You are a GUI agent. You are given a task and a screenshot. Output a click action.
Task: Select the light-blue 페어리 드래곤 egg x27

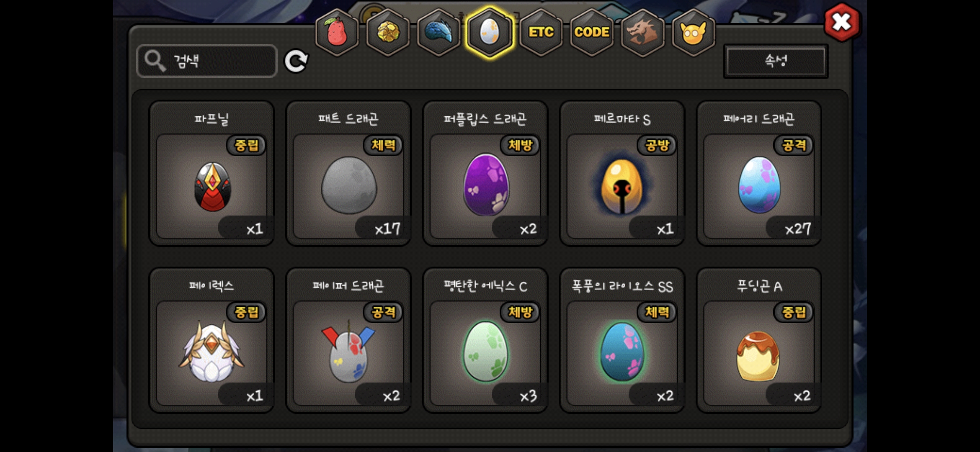click(759, 173)
